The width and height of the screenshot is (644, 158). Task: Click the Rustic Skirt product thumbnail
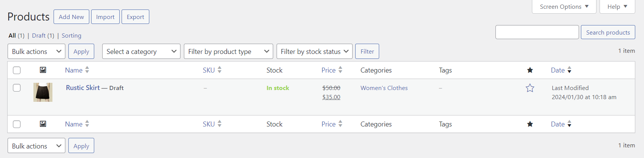click(x=43, y=92)
